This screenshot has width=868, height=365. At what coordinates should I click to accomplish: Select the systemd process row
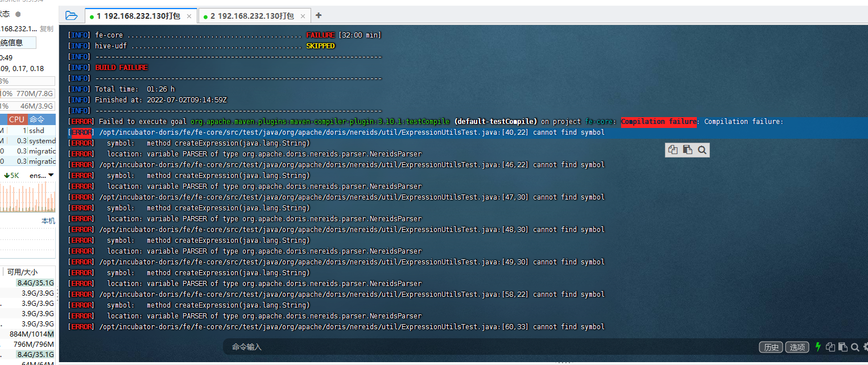[x=28, y=140]
